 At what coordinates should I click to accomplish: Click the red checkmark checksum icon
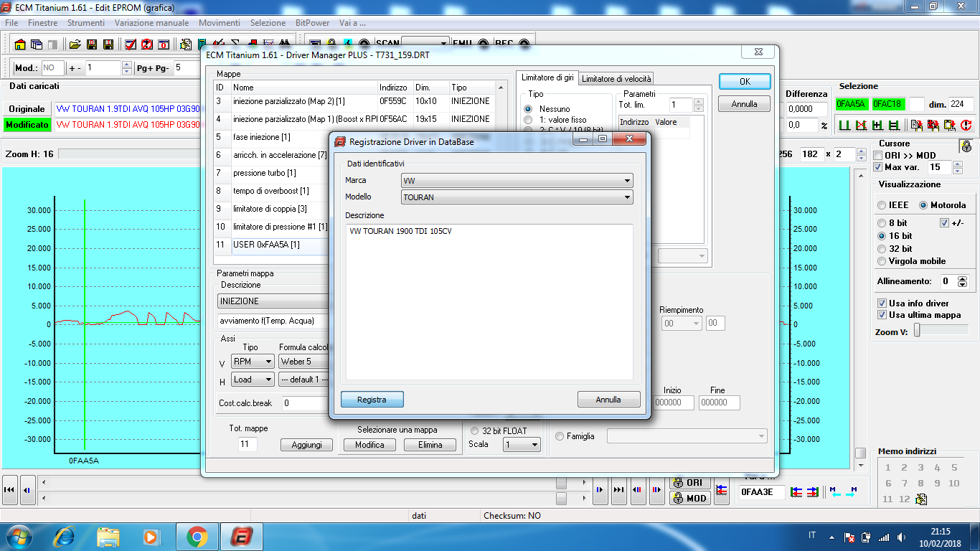[x=131, y=44]
